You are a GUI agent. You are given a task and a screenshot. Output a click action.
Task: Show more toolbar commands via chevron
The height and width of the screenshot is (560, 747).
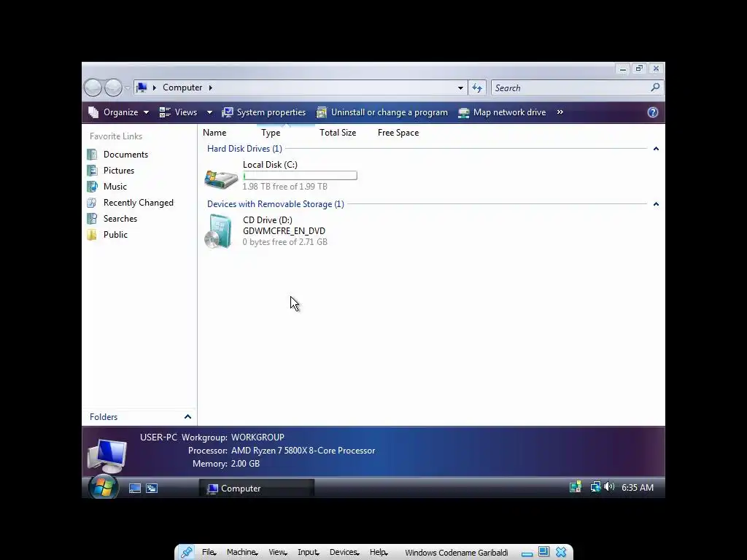560,112
